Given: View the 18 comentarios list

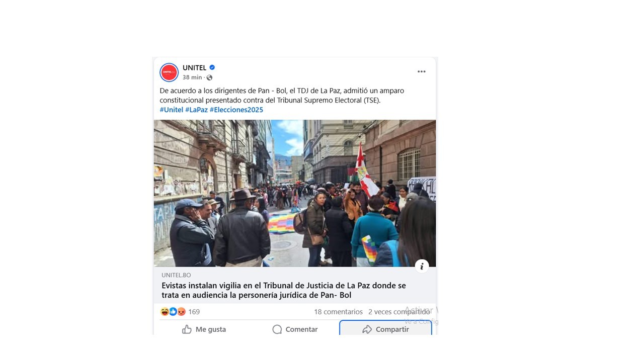Looking at the screenshot, I should pos(338,312).
